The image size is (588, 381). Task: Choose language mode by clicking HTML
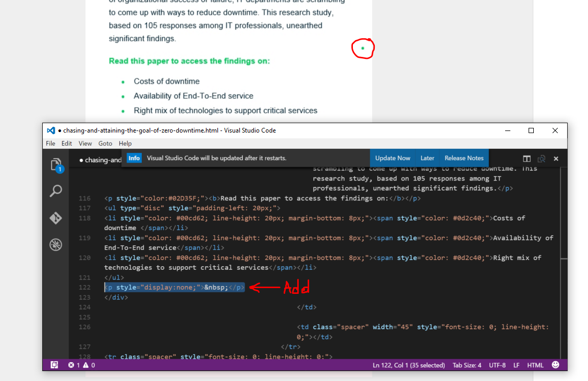tap(535, 365)
